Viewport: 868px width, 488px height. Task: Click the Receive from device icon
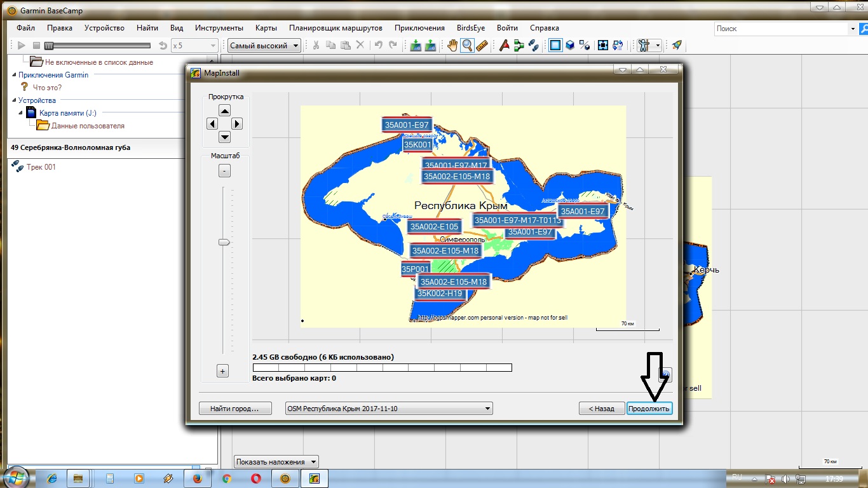430,45
